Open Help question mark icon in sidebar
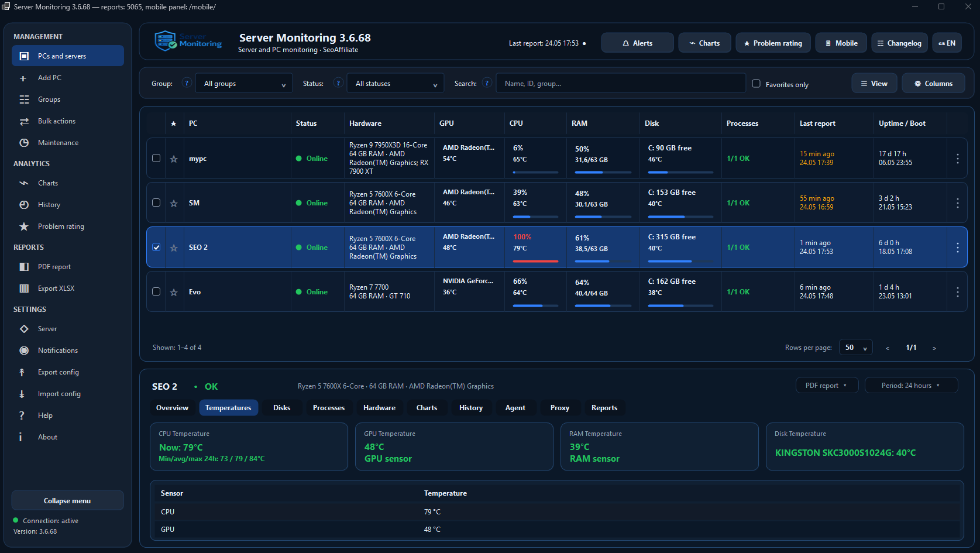Viewport: 980px width, 553px height. [22, 415]
